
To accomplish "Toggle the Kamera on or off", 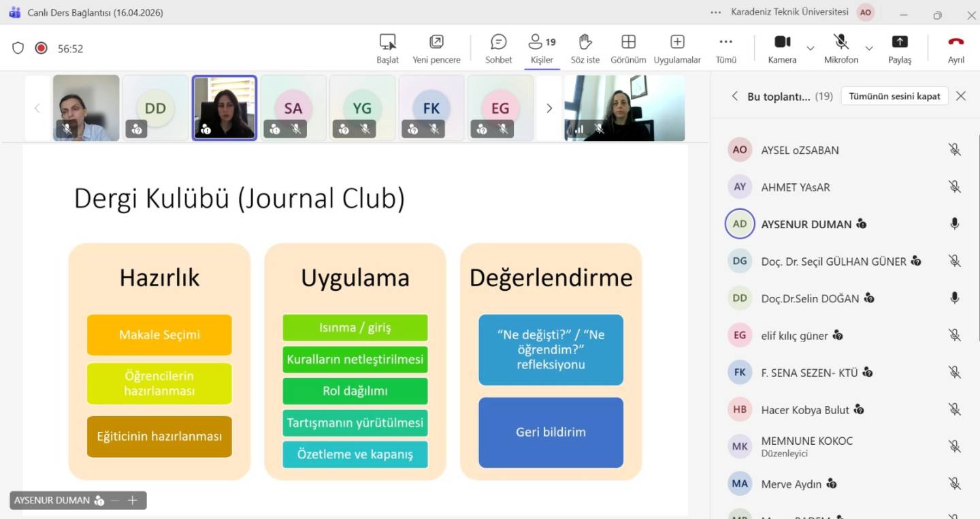I will point(782,43).
